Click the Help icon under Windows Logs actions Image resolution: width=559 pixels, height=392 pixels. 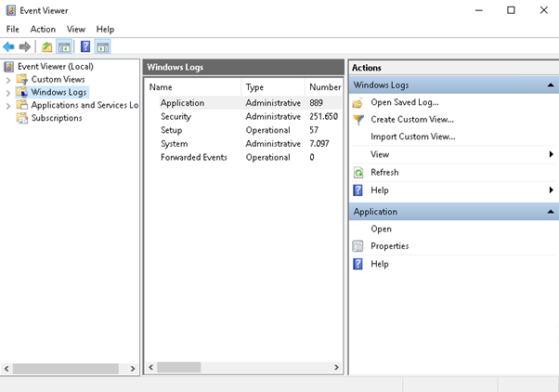[x=357, y=190]
